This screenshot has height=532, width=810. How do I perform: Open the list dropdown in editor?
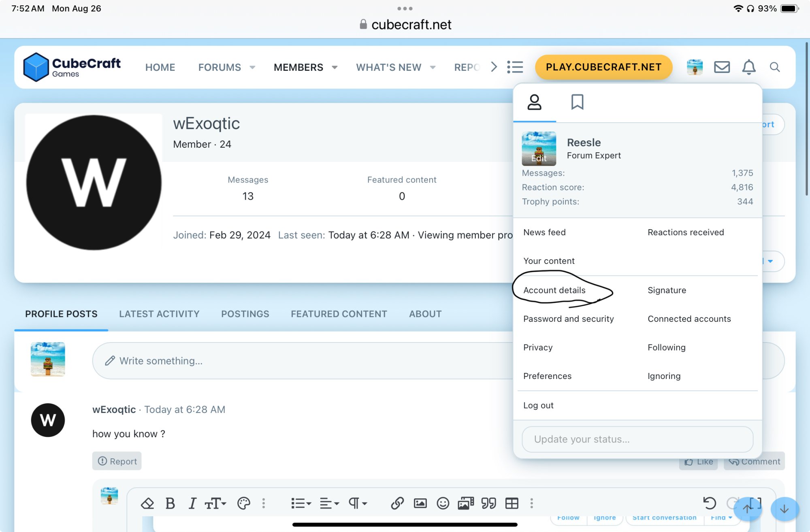[x=301, y=503]
